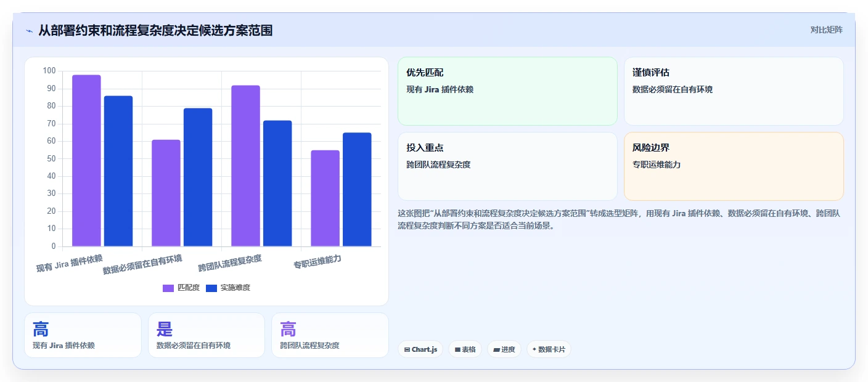Click 专职运维能力 text in 风险边界 card
The width and height of the screenshot is (868, 382).
tap(657, 165)
